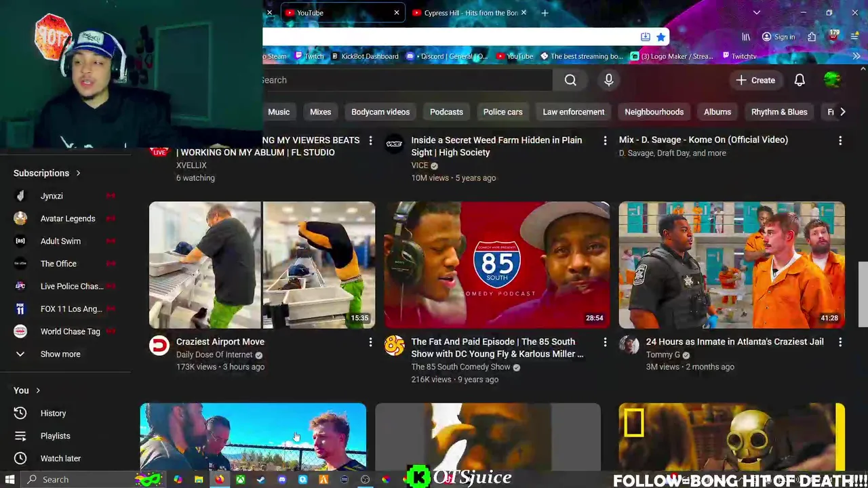Screen dimensions: 868x488
Task: Select the Albums chip
Action: [717, 112]
